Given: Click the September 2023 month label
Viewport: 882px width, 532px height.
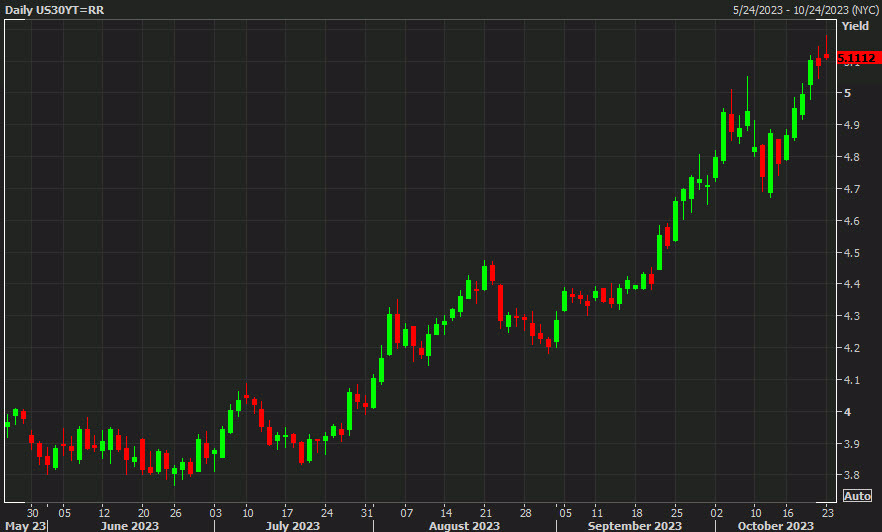Looking at the screenshot, I should coord(634,526).
